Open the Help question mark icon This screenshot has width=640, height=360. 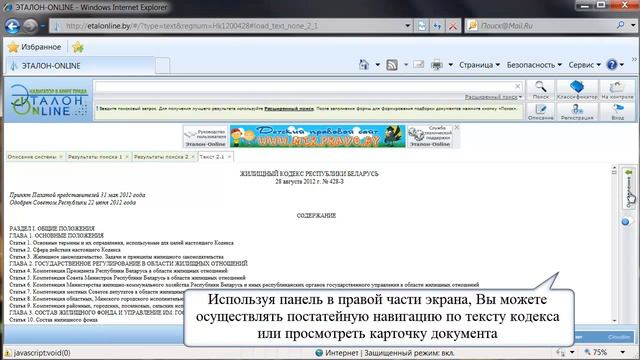coord(612,64)
